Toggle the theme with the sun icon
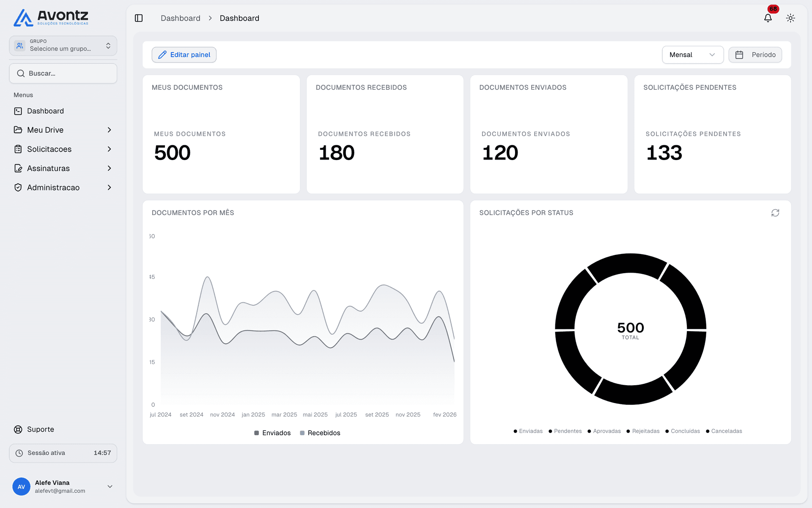Viewport: 812px width, 508px height. pos(791,18)
